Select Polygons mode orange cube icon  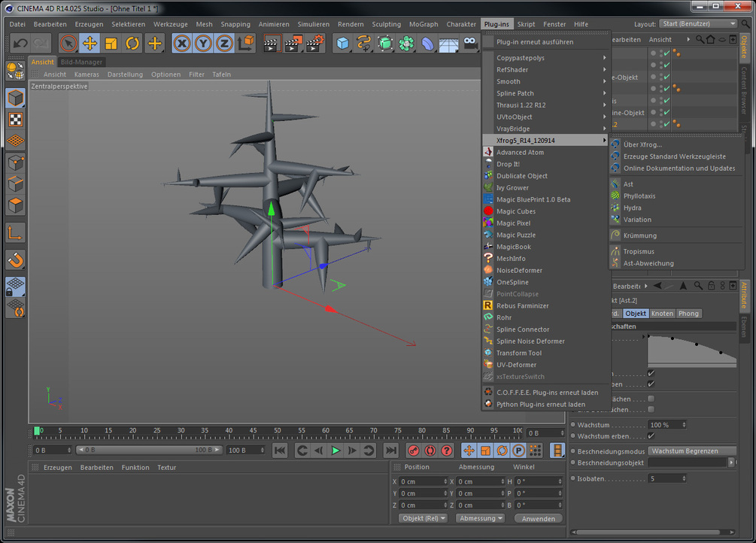coord(16,205)
